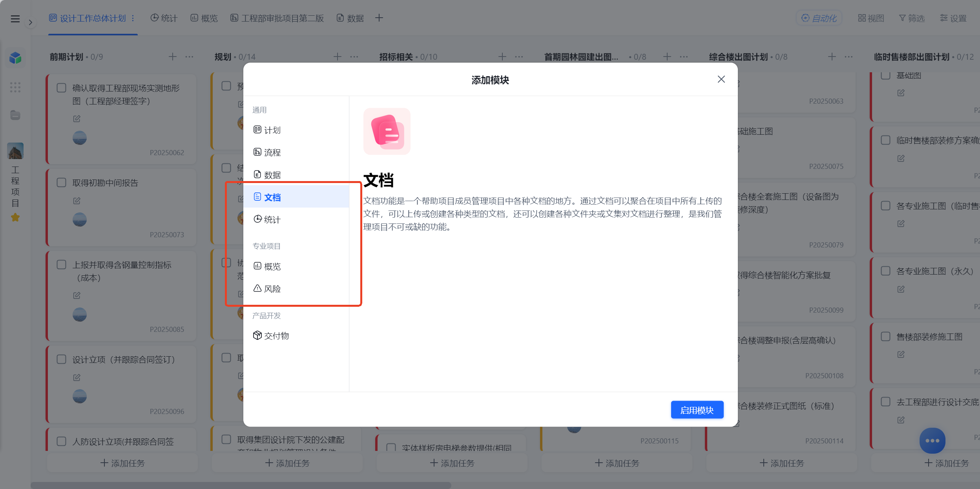Open the hamburger menu at top left
The image size is (980, 489).
(x=15, y=18)
